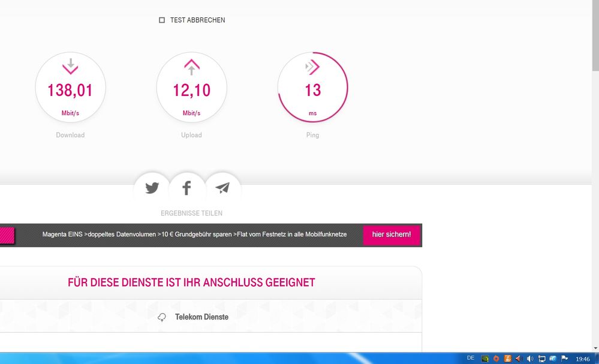Viewport: 599px width, 364px height.
Task: Click the Magenta EINS banner text
Action: 194,234
